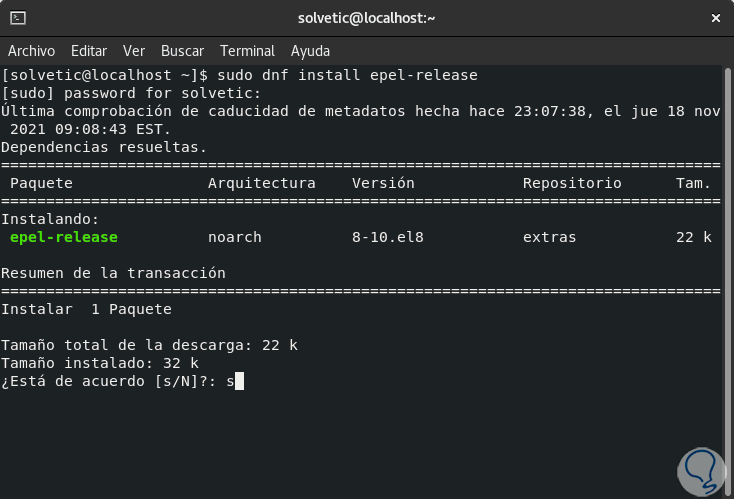Open the Ayuda help menu
Viewport: 734px width, 499px height.
(x=310, y=51)
